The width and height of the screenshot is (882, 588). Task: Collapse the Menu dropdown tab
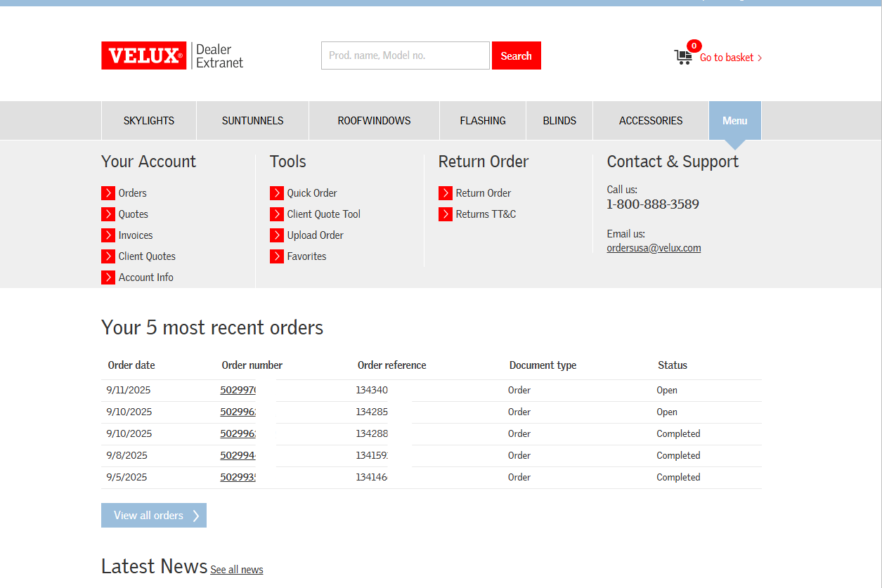click(735, 121)
